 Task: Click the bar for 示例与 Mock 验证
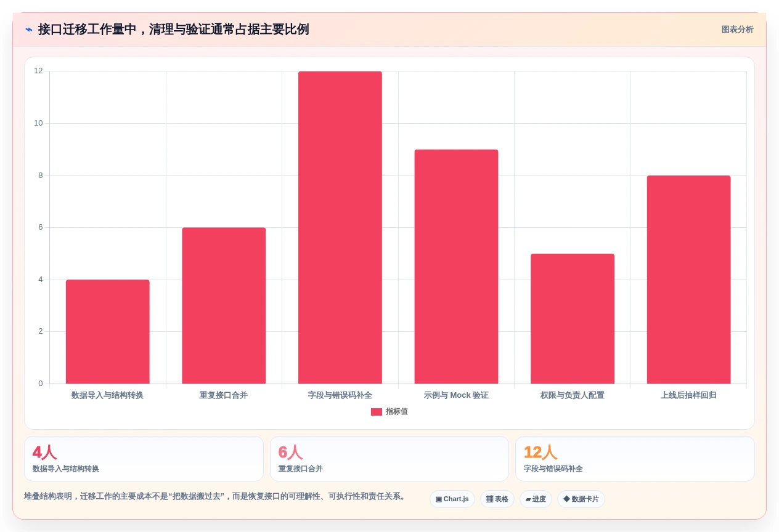[x=456, y=267]
